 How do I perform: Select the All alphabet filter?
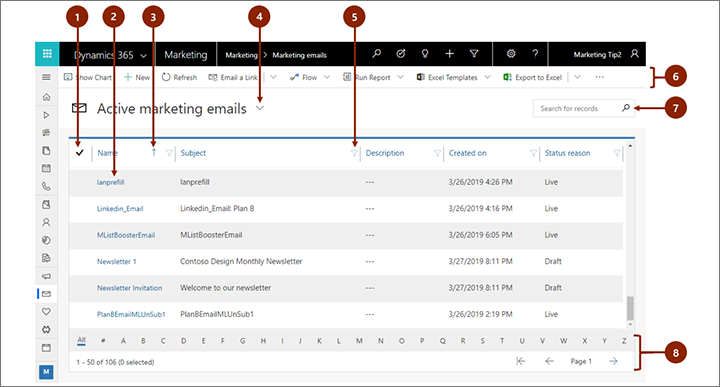81,340
